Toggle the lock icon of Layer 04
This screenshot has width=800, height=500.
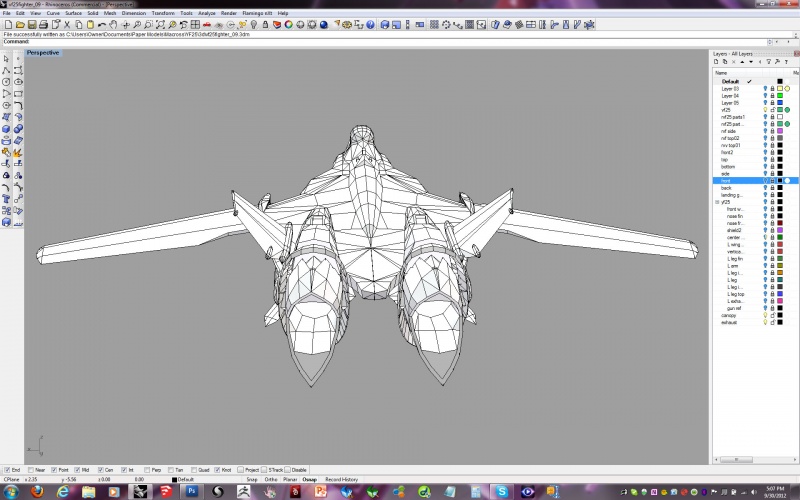click(x=772, y=95)
